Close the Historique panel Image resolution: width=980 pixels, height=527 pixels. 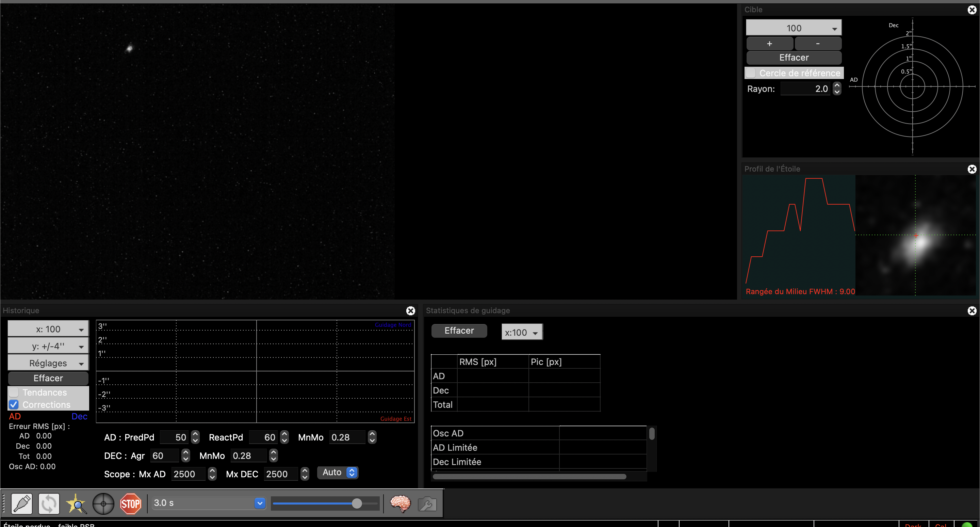pyautogui.click(x=410, y=310)
